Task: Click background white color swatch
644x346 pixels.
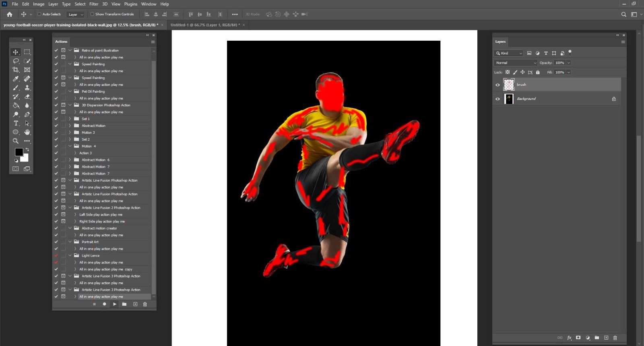Action: pyautogui.click(x=25, y=158)
